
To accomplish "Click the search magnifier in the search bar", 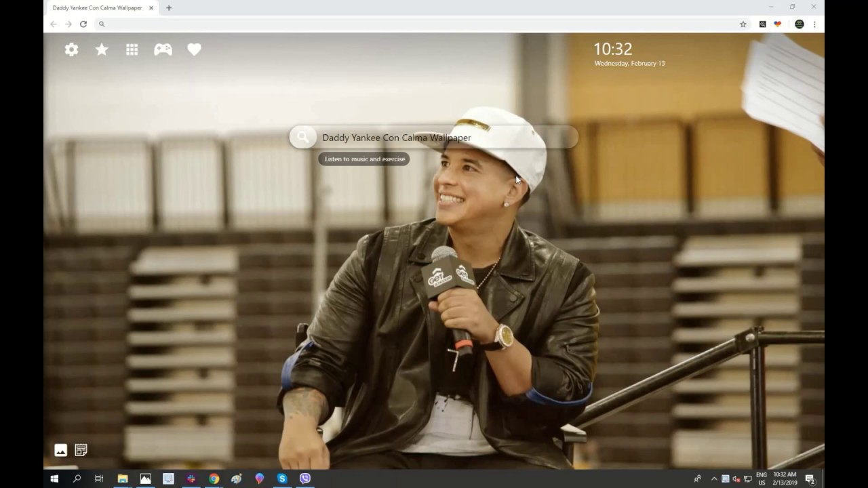I will [302, 137].
